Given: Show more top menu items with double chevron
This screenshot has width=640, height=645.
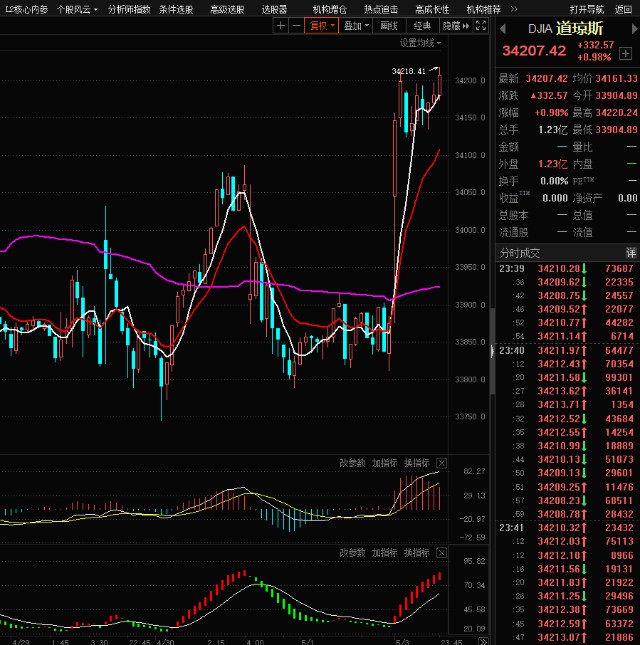Looking at the screenshot, I should [x=514, y=9].
